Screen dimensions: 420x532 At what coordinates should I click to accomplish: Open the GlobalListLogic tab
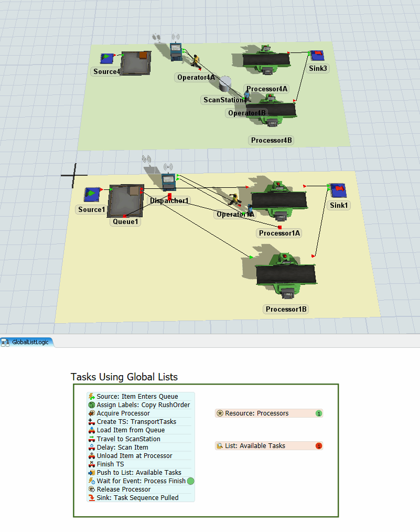(x=29, y=342)
